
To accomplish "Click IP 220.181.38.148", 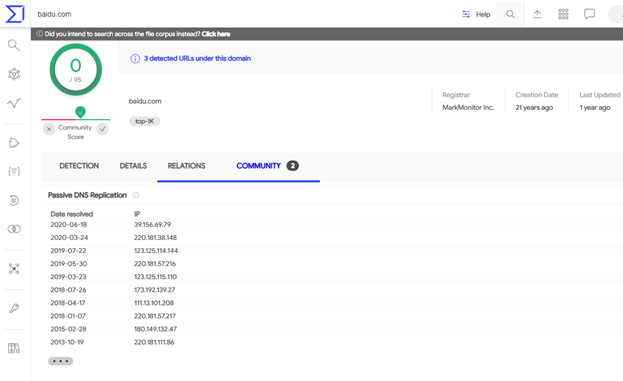I will pyautogui.click(x=155, y=238).
